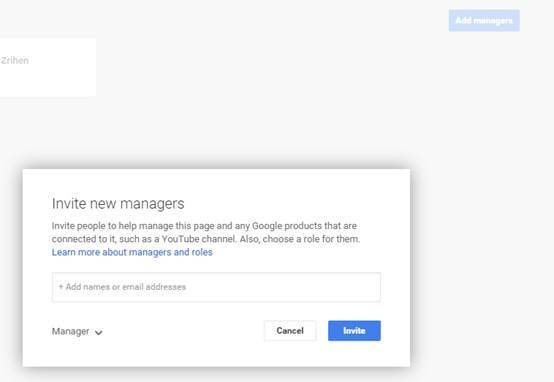Click the Invite button

pyautogui.click(x=354, y=330)
